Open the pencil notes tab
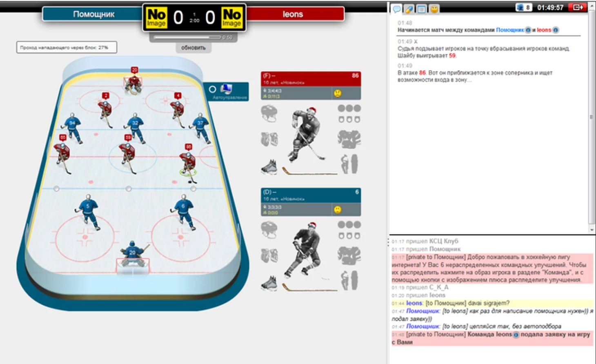The width and height of the screenshot is (596, 364). (409, 9)
